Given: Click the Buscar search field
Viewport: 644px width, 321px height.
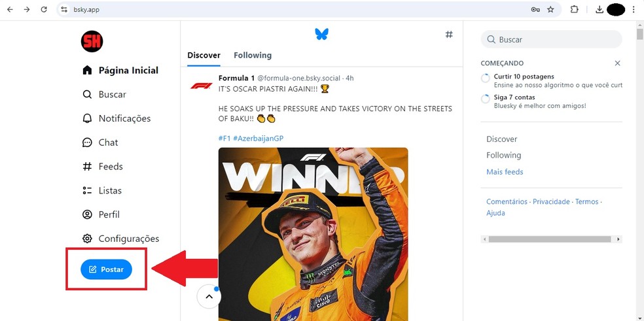Looking at the screenshot, I should 556,40.
